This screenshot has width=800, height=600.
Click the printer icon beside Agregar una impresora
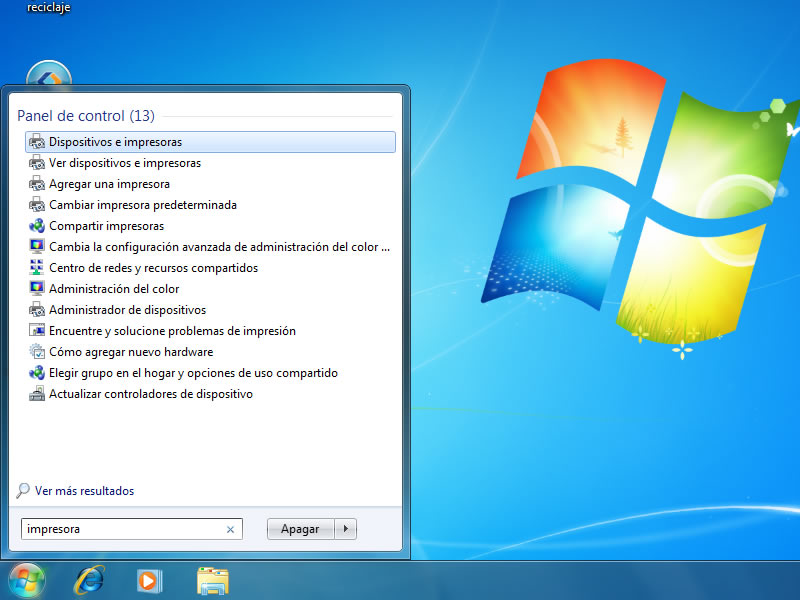tap(37, 184)
